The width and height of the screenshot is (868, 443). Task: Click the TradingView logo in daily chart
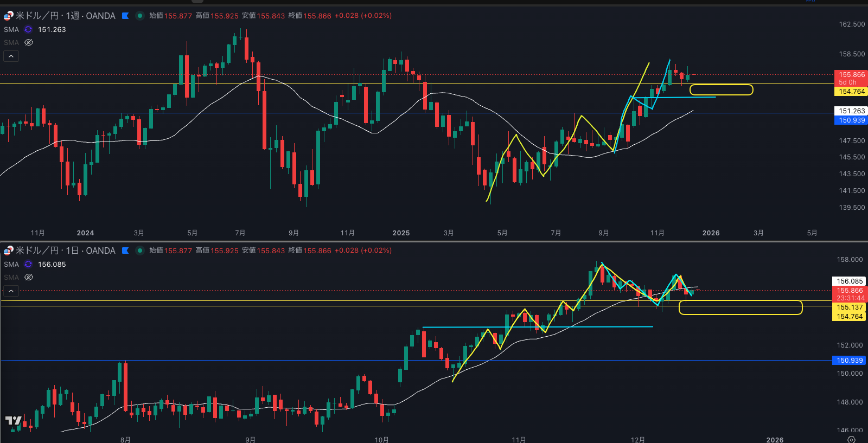(x=14, y=421)
